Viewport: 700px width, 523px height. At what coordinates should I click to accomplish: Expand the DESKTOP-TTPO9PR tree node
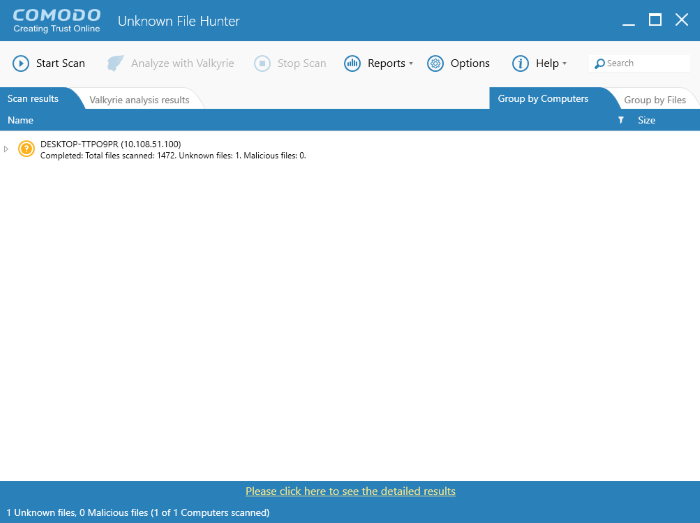click(7, 149)
